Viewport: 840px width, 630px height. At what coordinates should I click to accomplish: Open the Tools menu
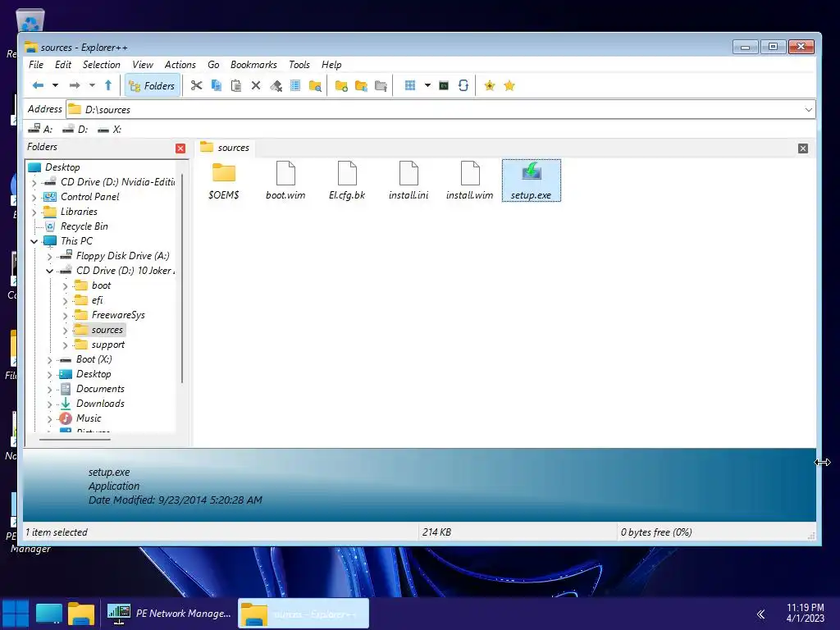(299, 65)
